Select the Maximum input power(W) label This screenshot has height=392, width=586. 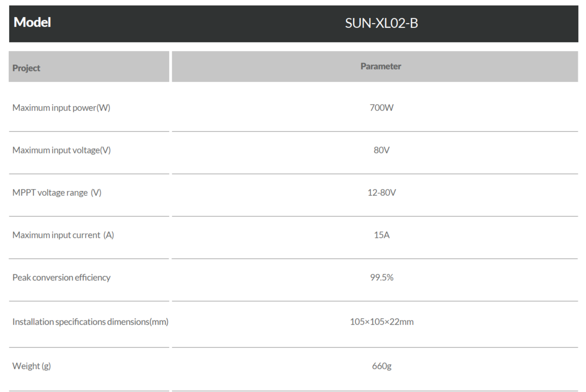point(61,108)
